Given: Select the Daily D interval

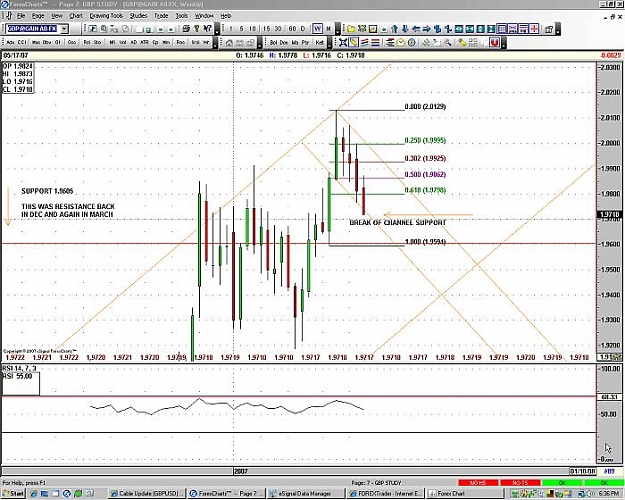Looking at the screenshot, I should 303,29.
